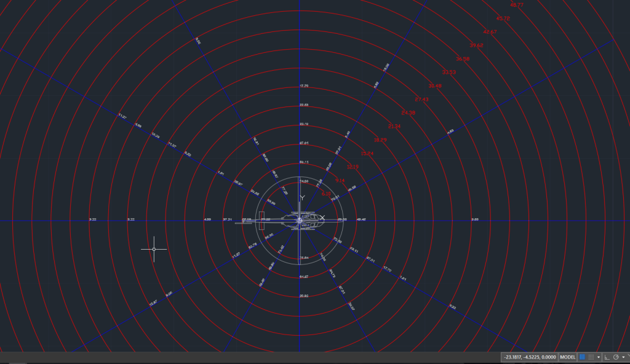The image size is (630, 364).
Task: Toggle snap mode in the status bar
Action: click(x=591, y=357)
